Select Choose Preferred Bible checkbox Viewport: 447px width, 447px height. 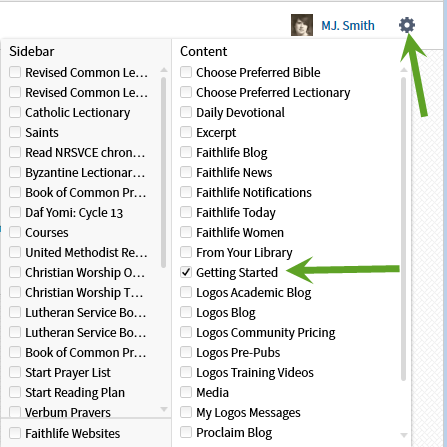click(x=186, y=72)
